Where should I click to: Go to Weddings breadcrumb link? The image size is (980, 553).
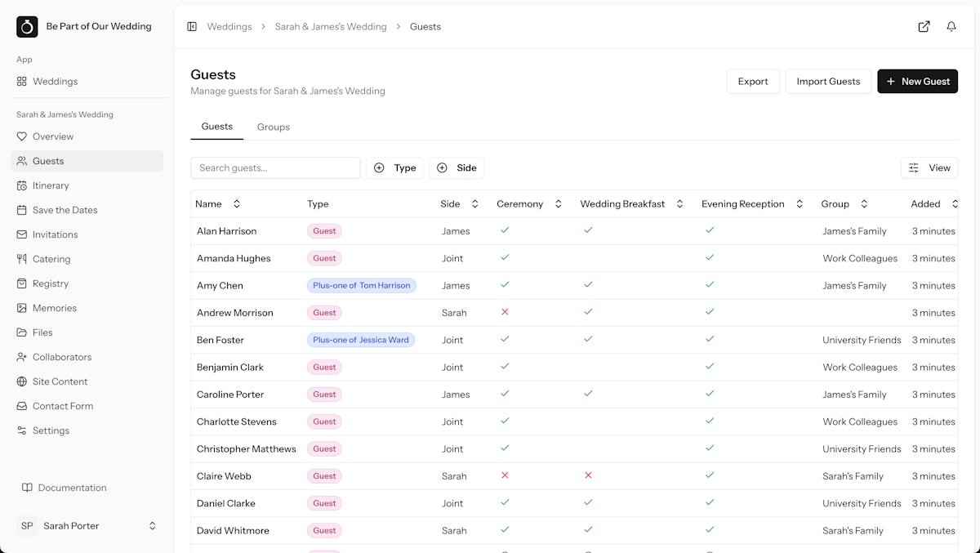tap(229, 27)
